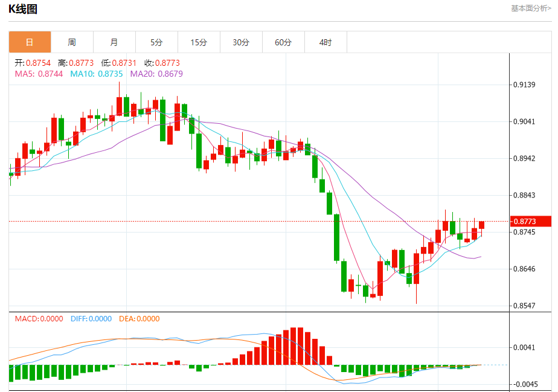Click the K线图 heading
Viewport: 558px width, 392px height.
click(x=23, y=9)
